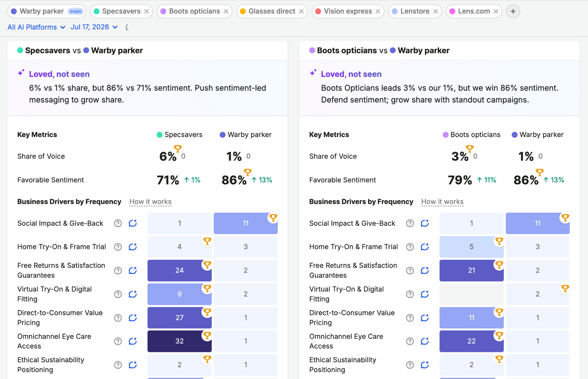Click AI refresh icon for Omnichannel Eye Care, Boots card
Viewport: 588px width, 379px height.
coord(425,341)
